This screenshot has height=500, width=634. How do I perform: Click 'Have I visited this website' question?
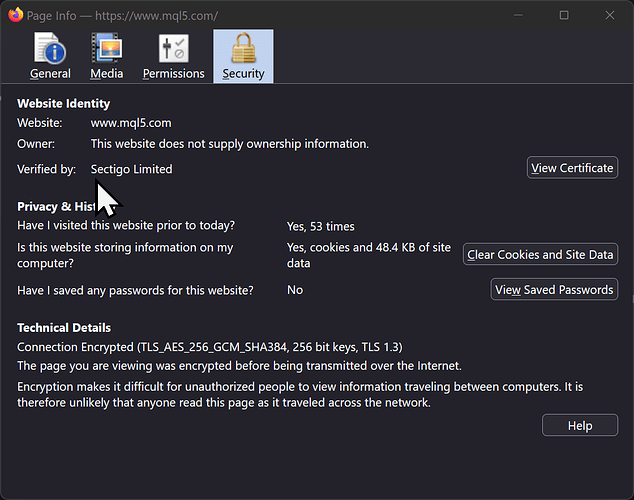click(126, 226)
